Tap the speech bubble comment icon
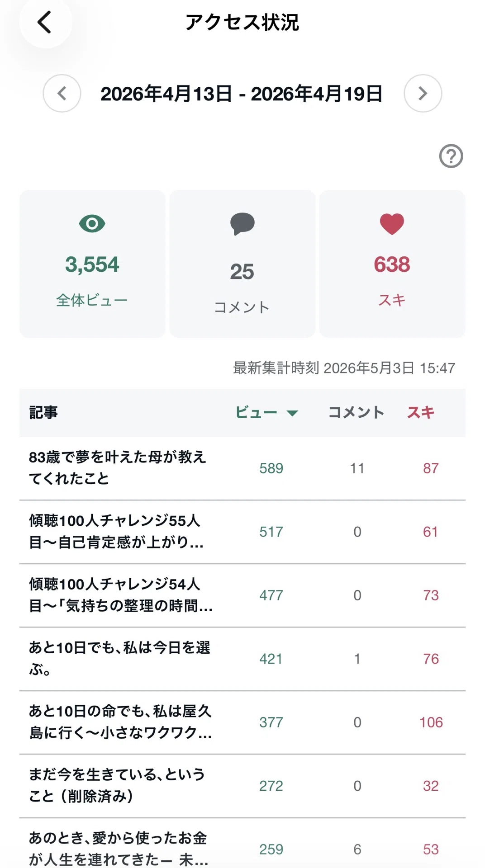Image resolution: width=485 pixels, height=868 pixels. [242, 224]
